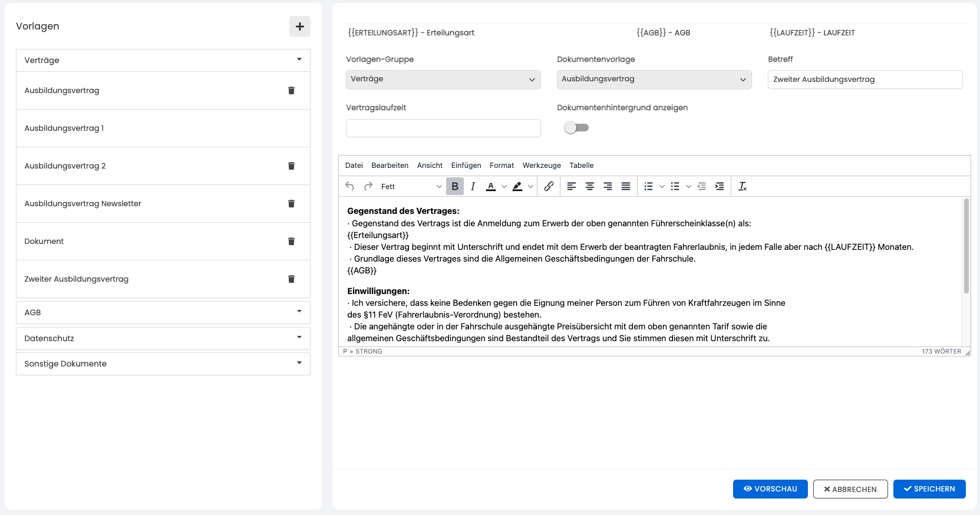Click the {{LAUFZEIT}} - LAUFZEIT placeholder text
Screen dimensions: 980x515
pos(812,33)
